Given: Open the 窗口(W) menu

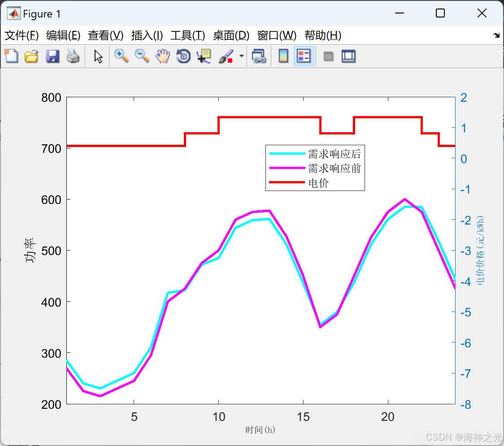Looking at the screenshot, I should (x=277, y=35).
